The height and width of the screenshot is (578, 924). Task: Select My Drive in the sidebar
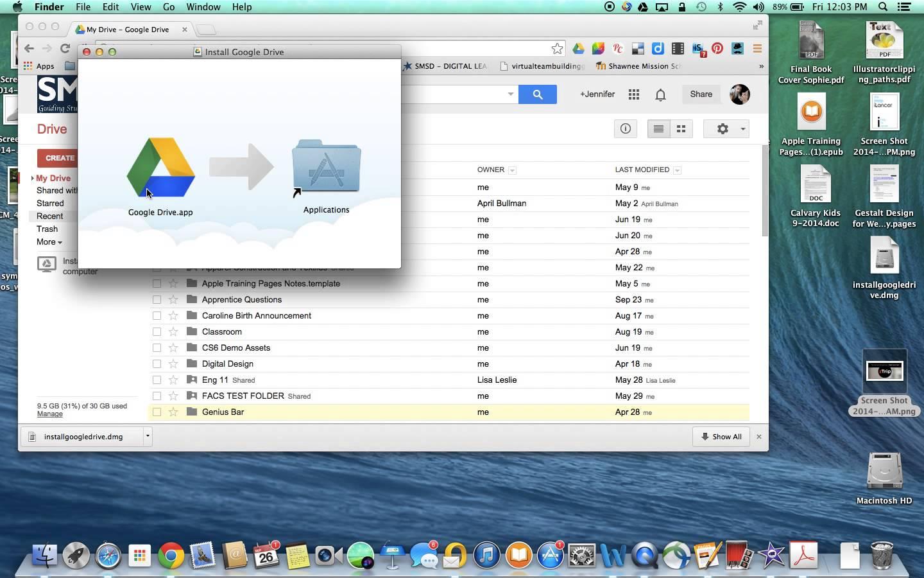(x=53, y=179)
